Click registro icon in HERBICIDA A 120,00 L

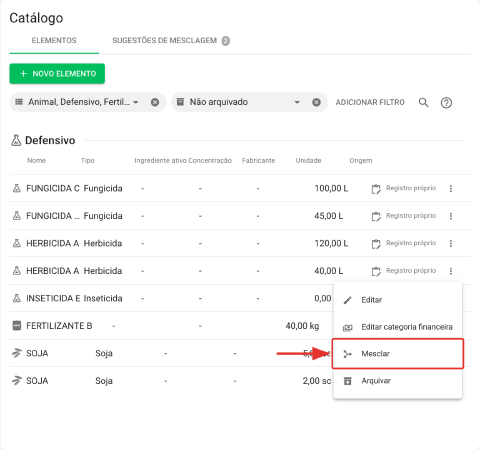[x=376, y=244]
